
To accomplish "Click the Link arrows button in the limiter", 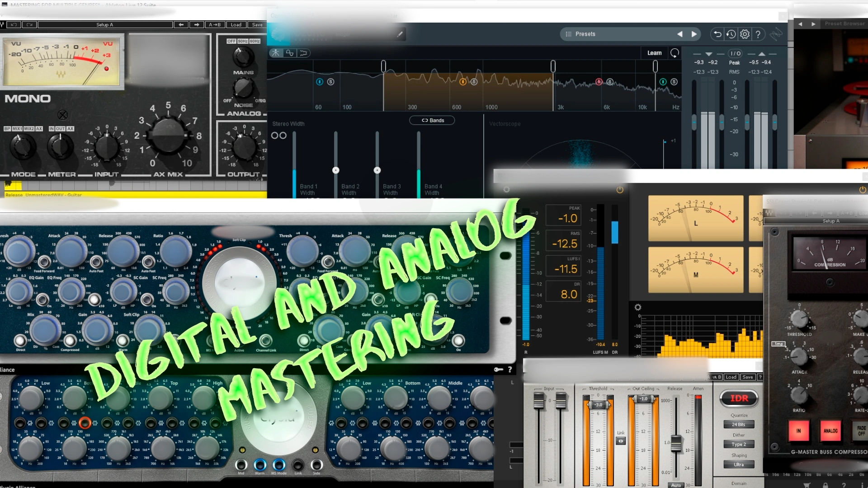I will tap(621, 441).
